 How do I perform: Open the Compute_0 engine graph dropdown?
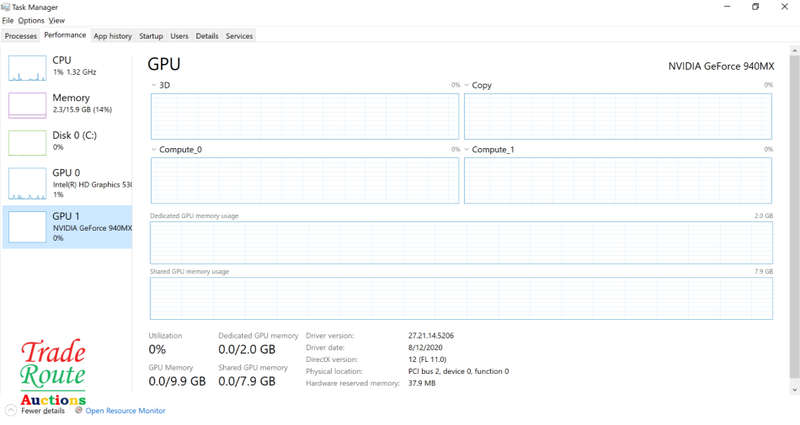pyautogui.click(x=154, y=149)
